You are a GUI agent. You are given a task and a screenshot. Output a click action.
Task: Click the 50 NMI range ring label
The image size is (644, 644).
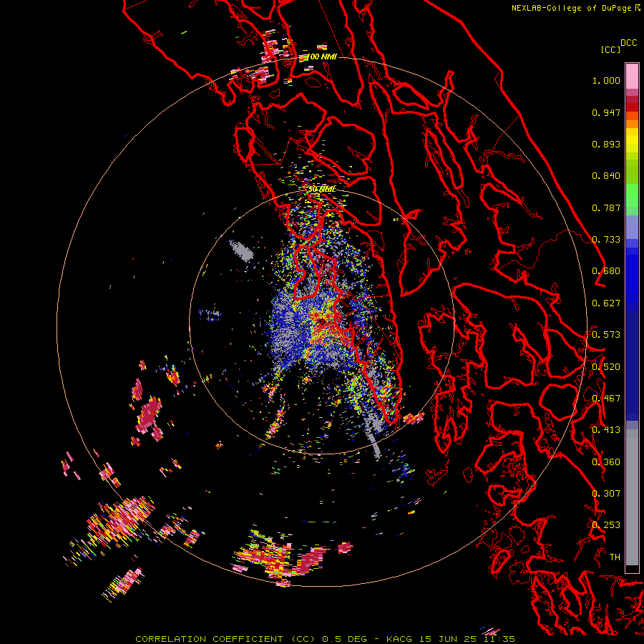(321, 190)
